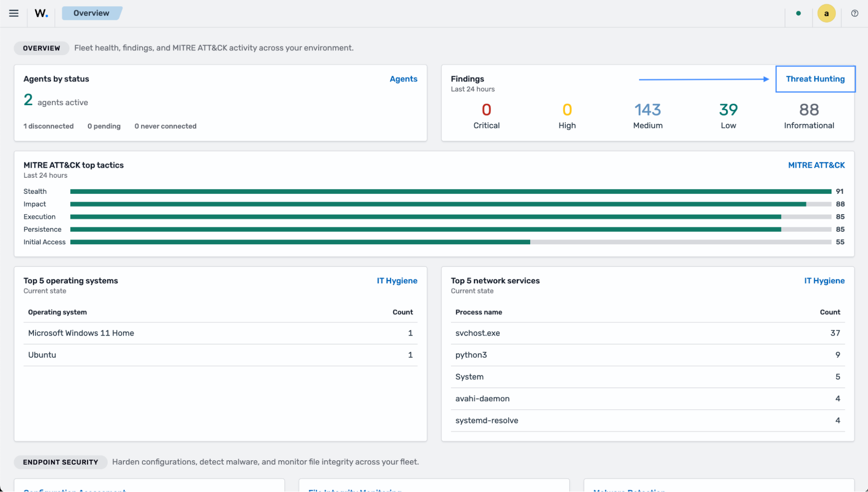Click Count header in network services table
The width and height of the screenshot is (868, 492).
pos(830,312)
